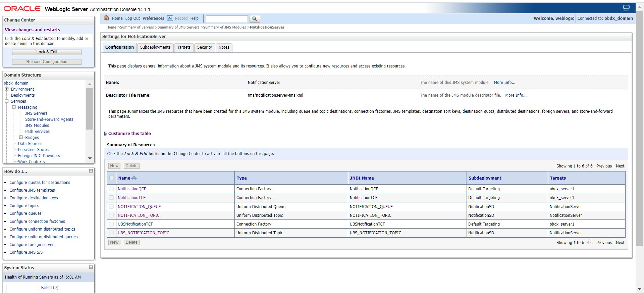644x293 pixels.
Task: Click the search input field
Action: pyautogui.click(x=227, y=19)
